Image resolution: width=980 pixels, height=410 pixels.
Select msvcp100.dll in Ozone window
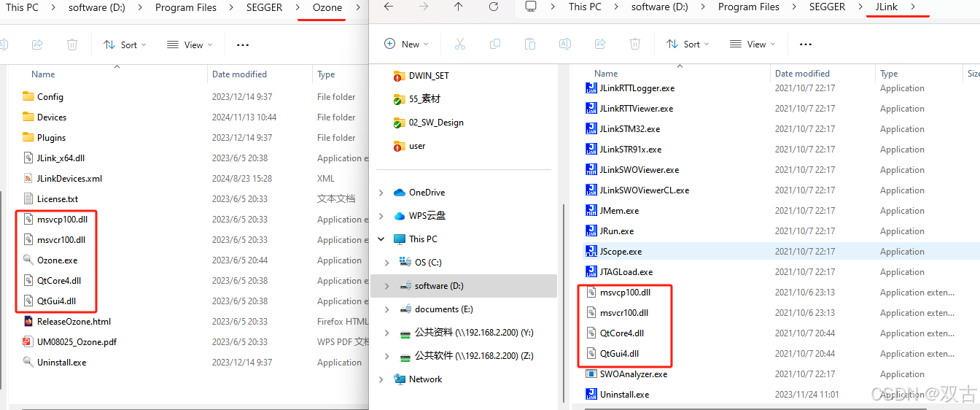click(x=62, y=219)
